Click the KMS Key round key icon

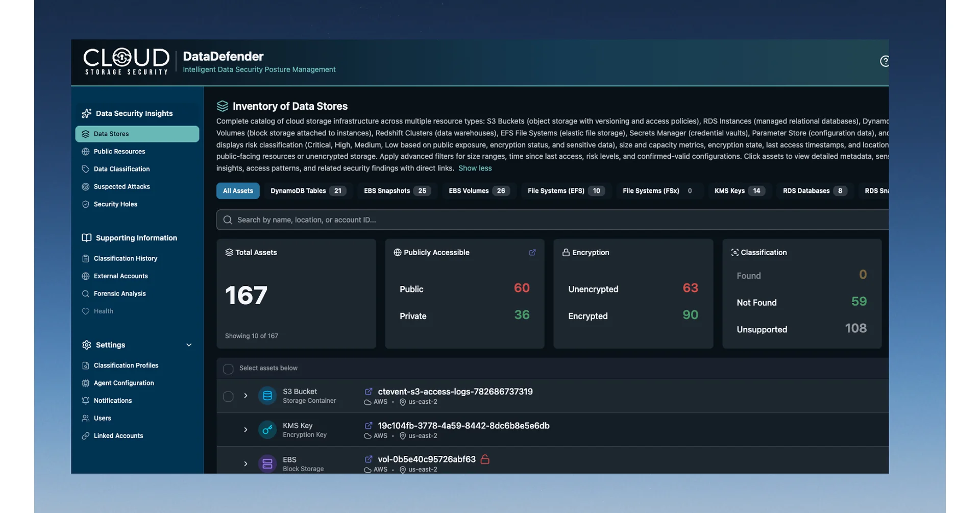click(267, 430)
